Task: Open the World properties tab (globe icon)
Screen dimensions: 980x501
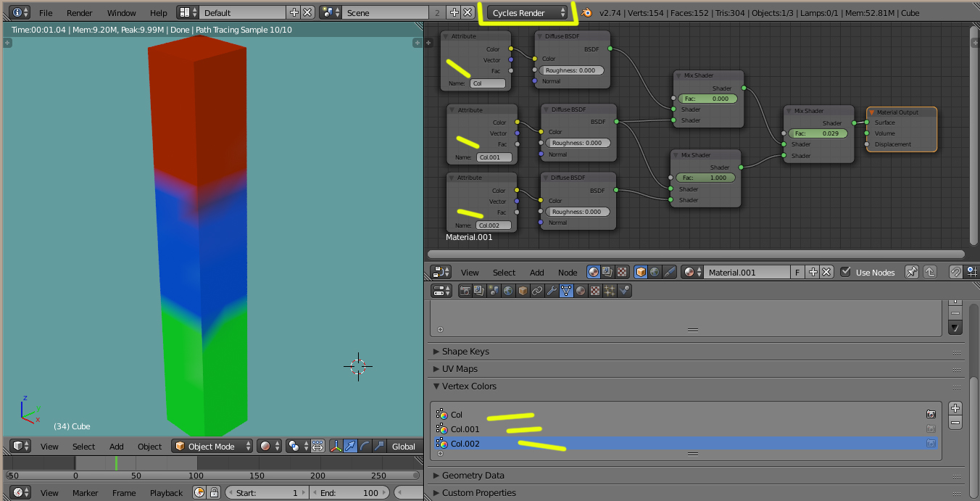Action: pyautogui.click(x=508, y=291)
